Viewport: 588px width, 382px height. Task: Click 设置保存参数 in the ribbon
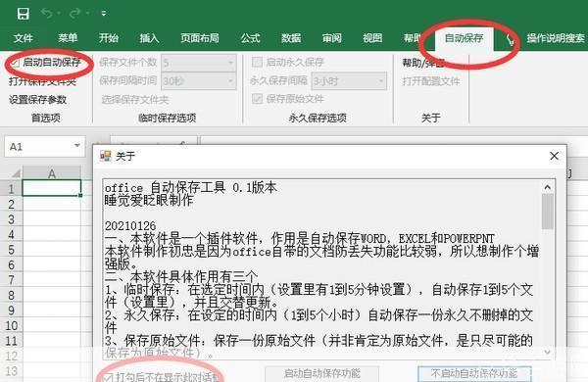[37, 99]
